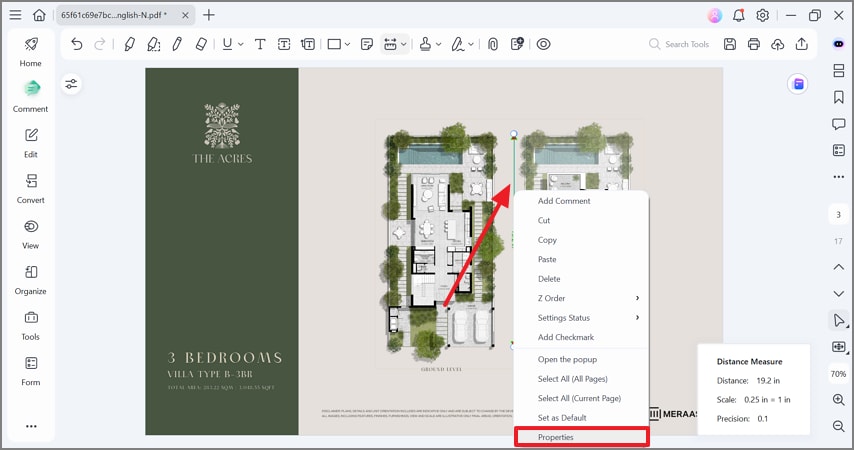This screenshot has height=450, width=854.
Task: Show more sidebar options ellipsis
Action: [x=31, y=426]
